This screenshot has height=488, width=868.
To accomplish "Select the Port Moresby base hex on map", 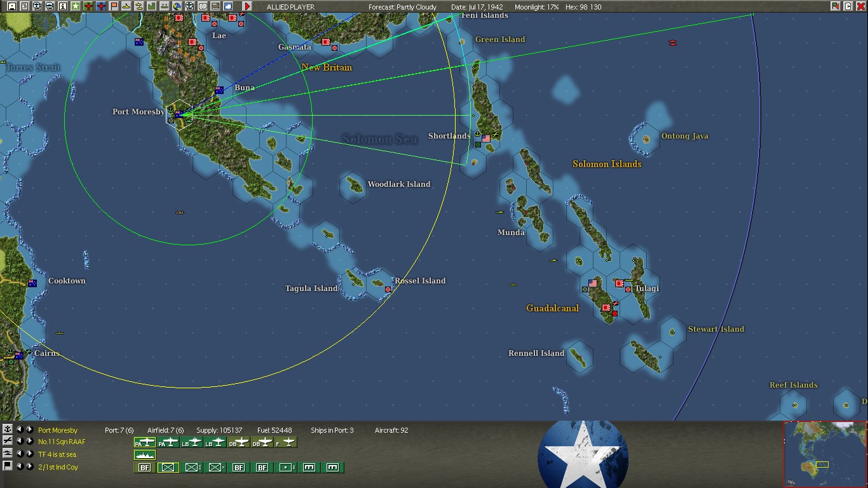I will 179,115.
